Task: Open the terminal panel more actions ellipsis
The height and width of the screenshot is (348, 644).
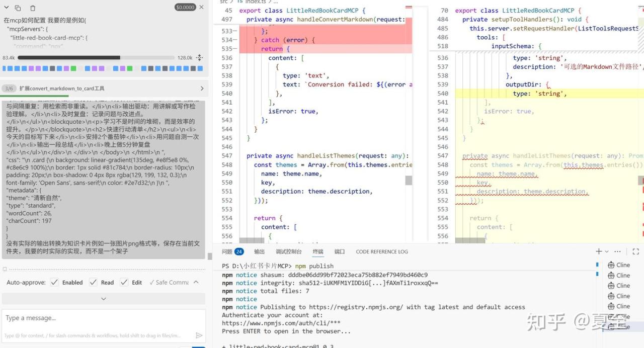Action: (617, 251)
